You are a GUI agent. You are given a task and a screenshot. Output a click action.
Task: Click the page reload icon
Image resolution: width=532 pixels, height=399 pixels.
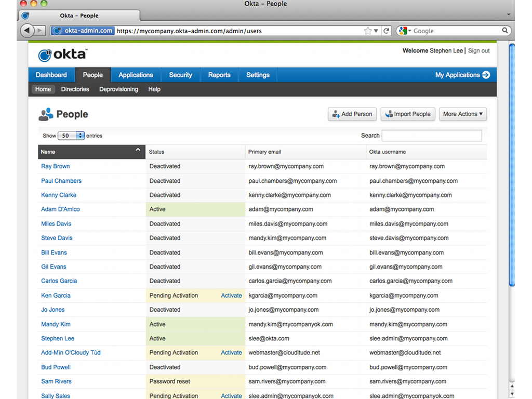coord(387,31)
